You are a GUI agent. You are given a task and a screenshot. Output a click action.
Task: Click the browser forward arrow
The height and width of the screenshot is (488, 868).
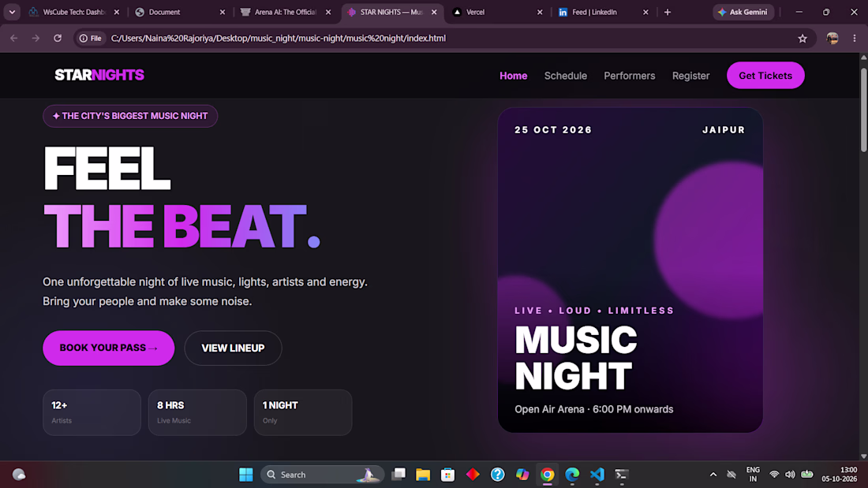coord(36,38)
